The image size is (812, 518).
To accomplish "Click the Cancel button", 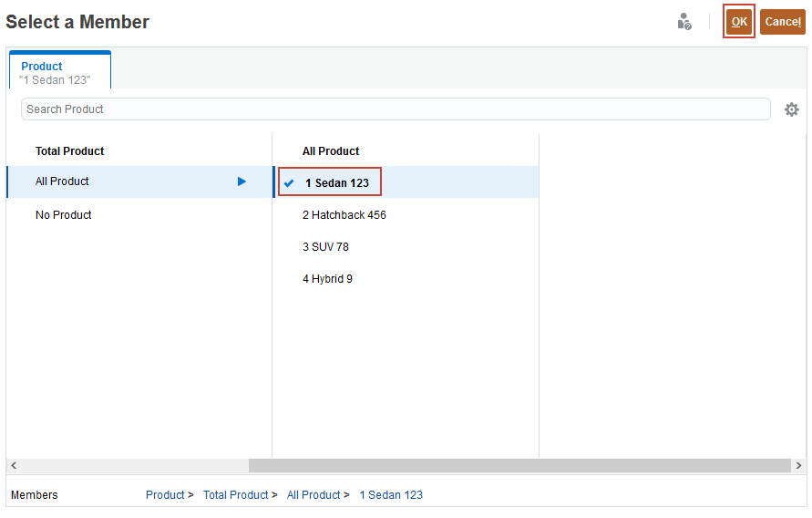I will click(783, 22).
